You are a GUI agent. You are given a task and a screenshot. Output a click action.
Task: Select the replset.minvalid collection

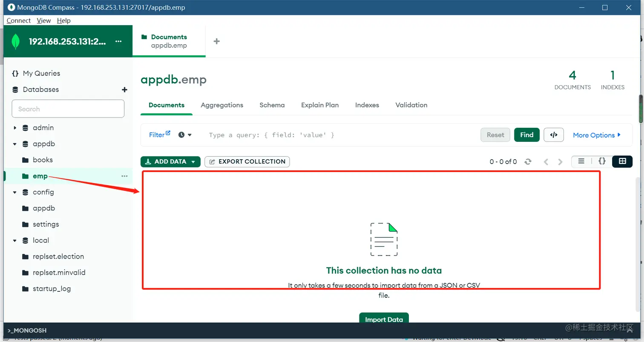pos(68,273)
